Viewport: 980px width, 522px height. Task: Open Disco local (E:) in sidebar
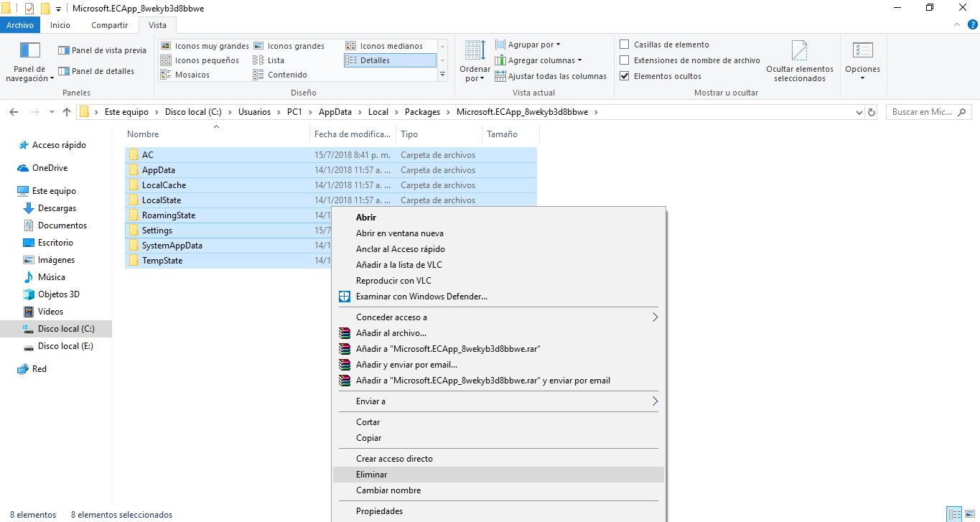click(65, 346)
